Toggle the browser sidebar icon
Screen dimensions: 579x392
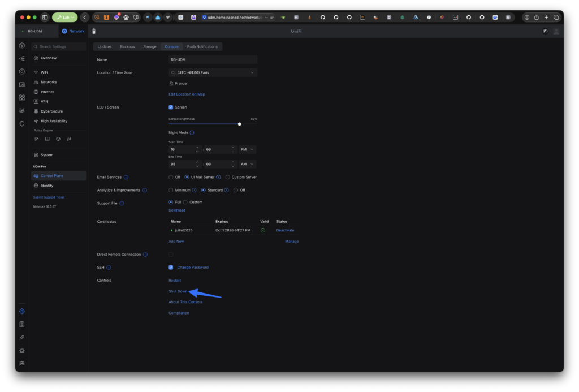click(x=45, y=18)
